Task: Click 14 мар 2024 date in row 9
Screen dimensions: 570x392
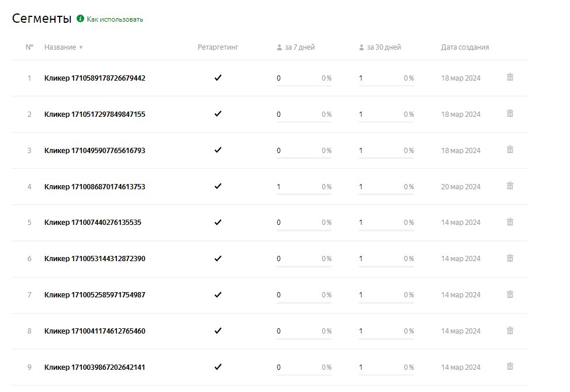Action: 461,367
